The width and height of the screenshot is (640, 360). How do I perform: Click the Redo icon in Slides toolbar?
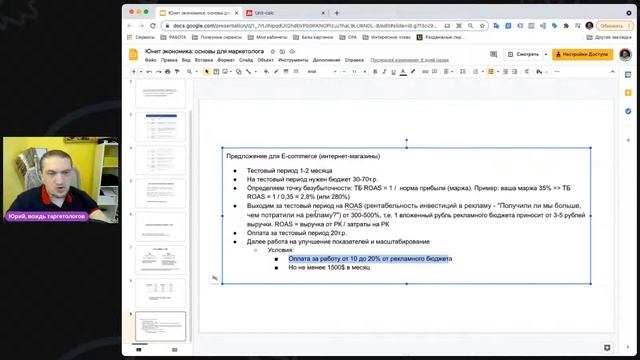[158, 72]
